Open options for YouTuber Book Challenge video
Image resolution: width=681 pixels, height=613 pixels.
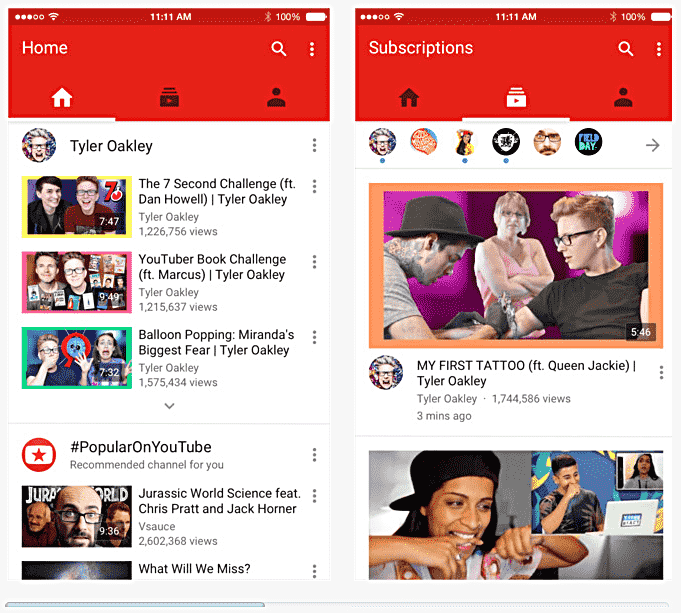point(314,262)
